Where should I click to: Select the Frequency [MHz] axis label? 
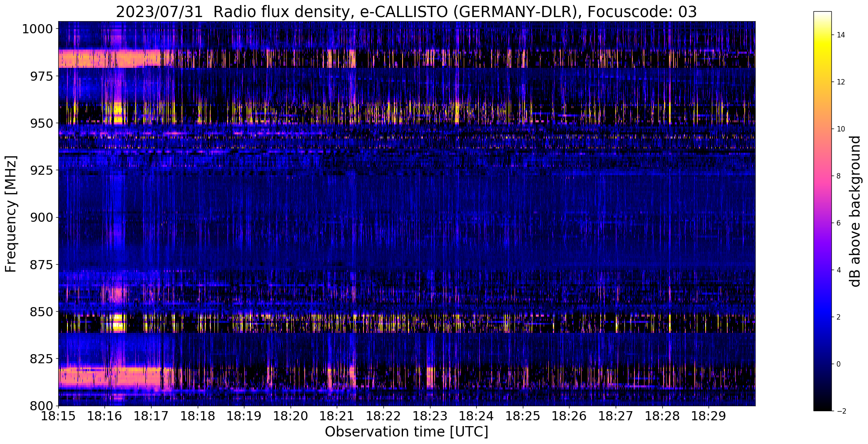(x=11, y=214)
